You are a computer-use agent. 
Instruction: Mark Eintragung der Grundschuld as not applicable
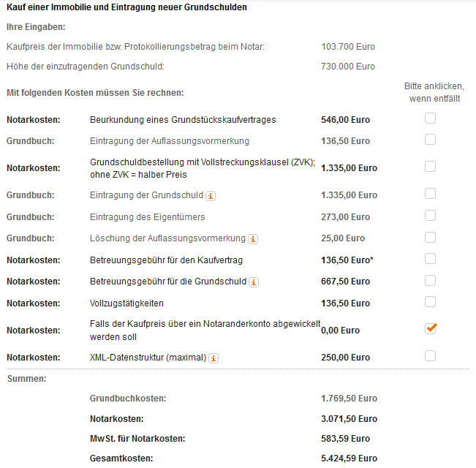click(x=431, y=194)
